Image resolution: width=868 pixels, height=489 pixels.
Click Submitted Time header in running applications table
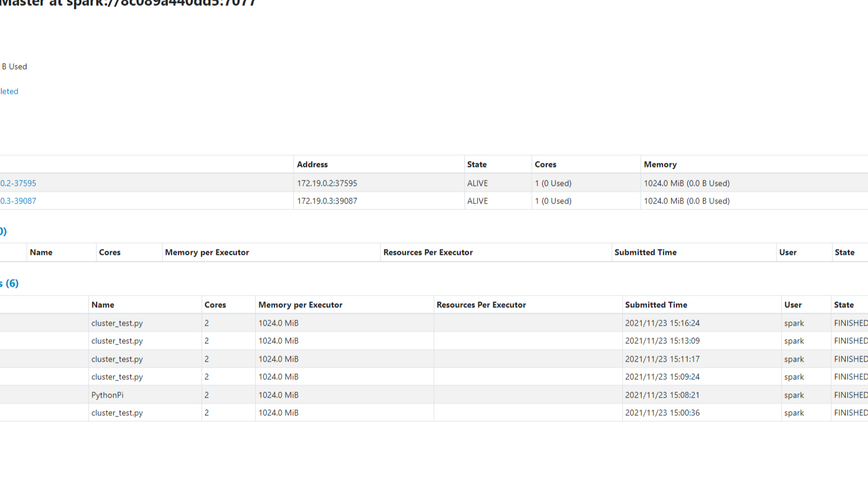[x=645, y=252]
